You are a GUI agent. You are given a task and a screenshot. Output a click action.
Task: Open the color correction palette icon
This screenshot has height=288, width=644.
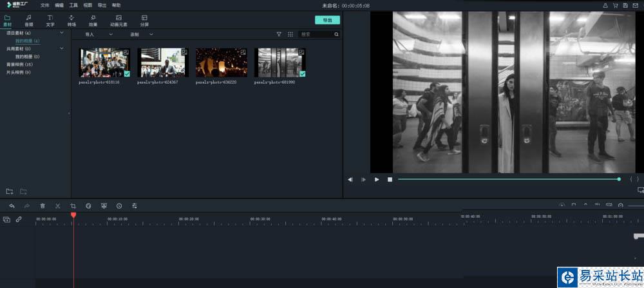[x=88, y=206]
